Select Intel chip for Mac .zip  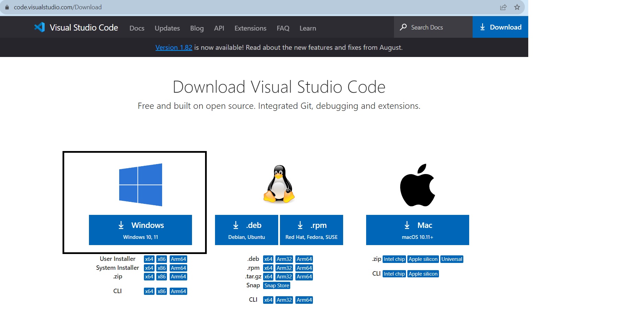tap(394, 259)
